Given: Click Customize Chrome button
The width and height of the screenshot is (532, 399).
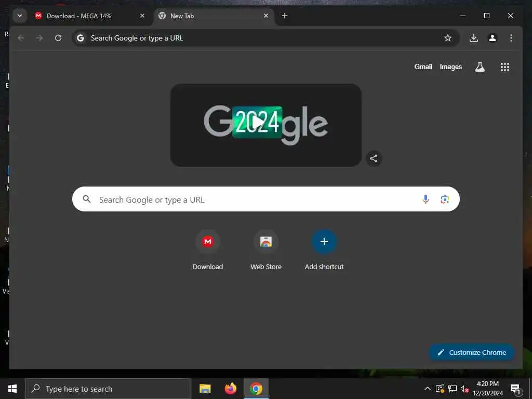Looking at the screenshot, I should [472, 352].
